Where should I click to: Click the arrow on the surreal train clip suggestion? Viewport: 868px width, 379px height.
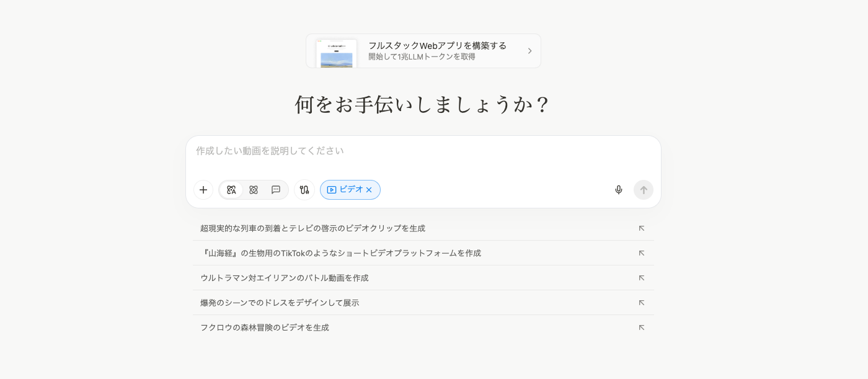(642, 228)
